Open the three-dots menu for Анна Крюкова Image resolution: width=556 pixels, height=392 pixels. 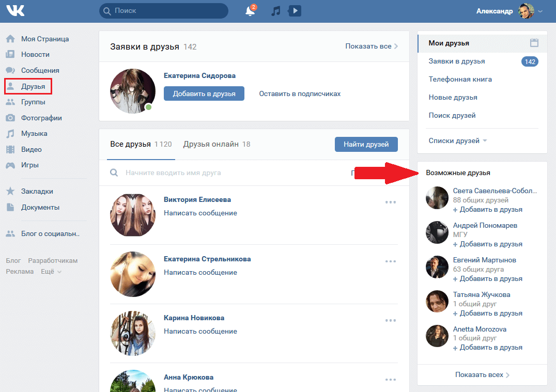coord(391,379)
